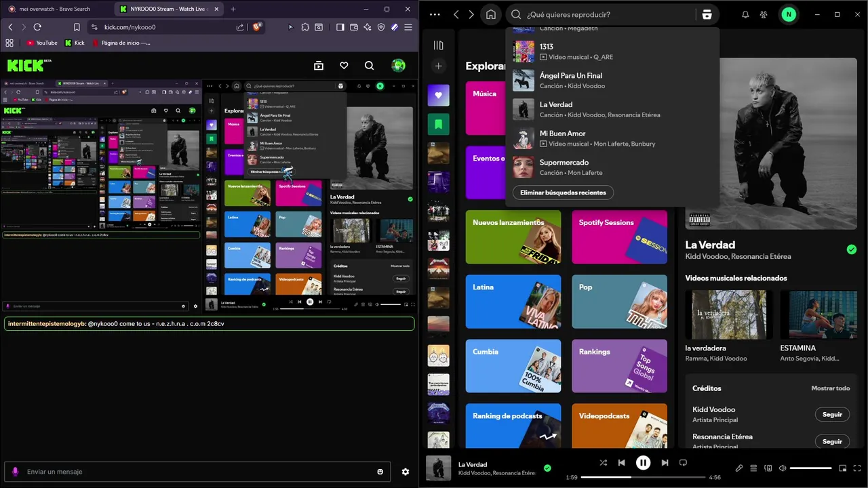Viewport: 868px width, 488px height.
Task: Open Kick search magnifier icon
Action: coord(369,66)
